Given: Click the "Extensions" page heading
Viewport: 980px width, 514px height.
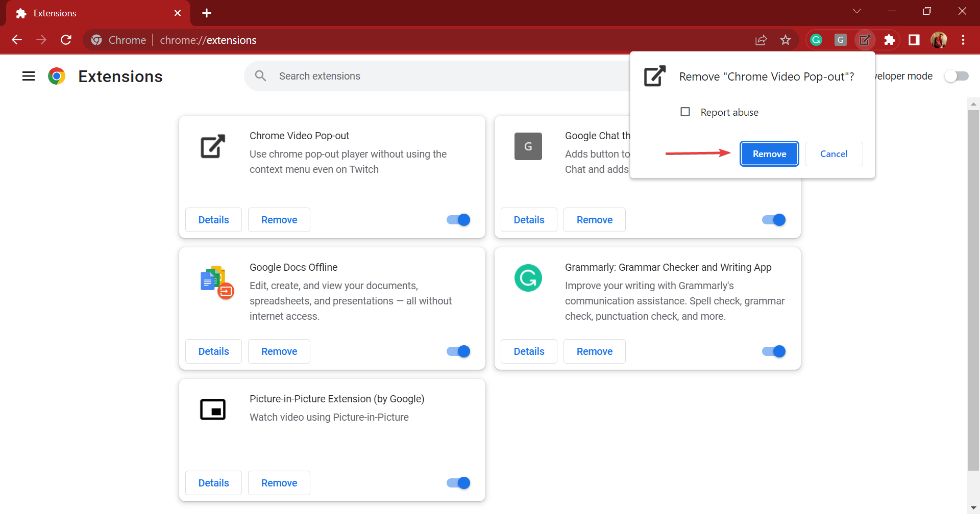Looking at the screenshot, I should 120,76.
